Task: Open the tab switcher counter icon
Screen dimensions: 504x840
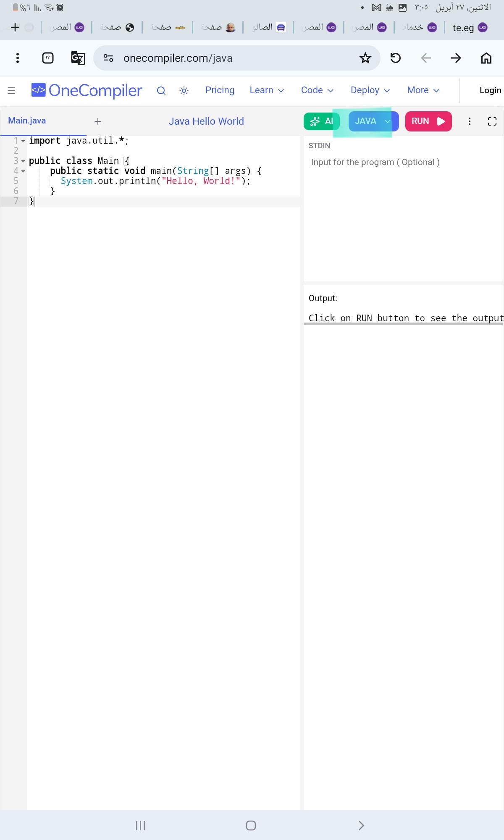Action: pyautogui.click(x=48, y=58)
